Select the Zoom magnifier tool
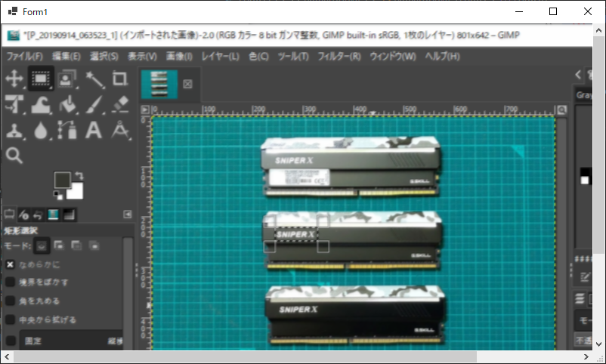This screenshot has width=606, height=364. [x=14, y=156]
